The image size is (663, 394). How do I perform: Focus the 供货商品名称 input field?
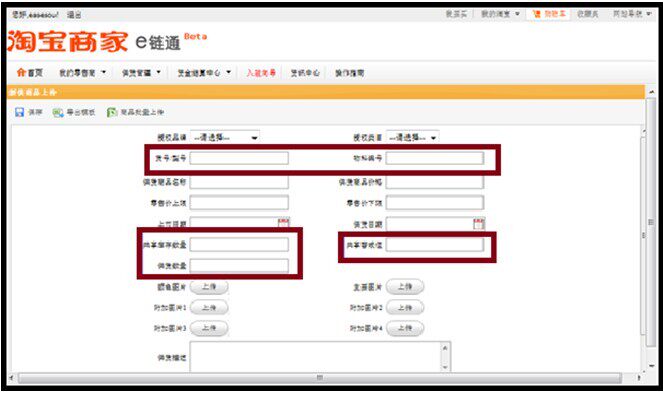(x=239, y=182)
